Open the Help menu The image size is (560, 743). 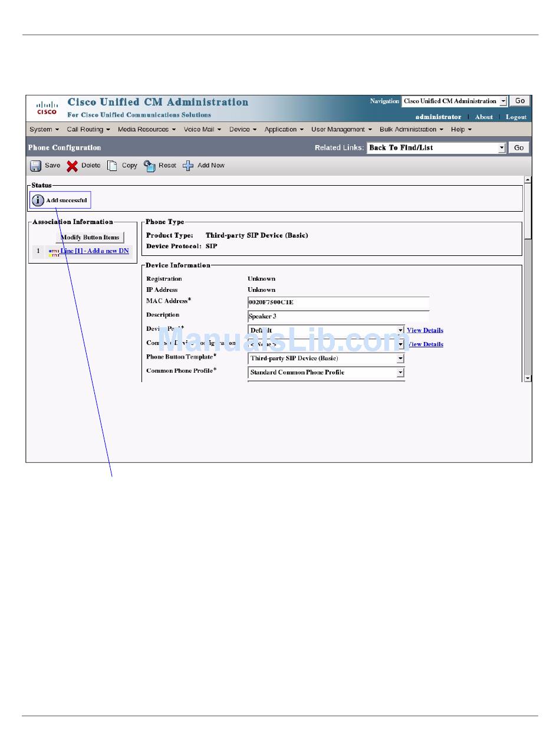coord(461,130)
